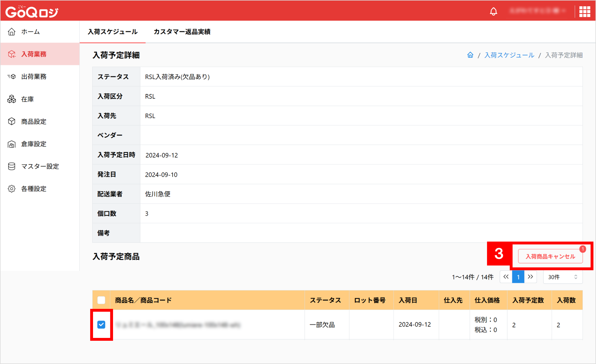Switch to カスタマー返品実績 tab
Screen dimensions: 596x364
point(182,32)
